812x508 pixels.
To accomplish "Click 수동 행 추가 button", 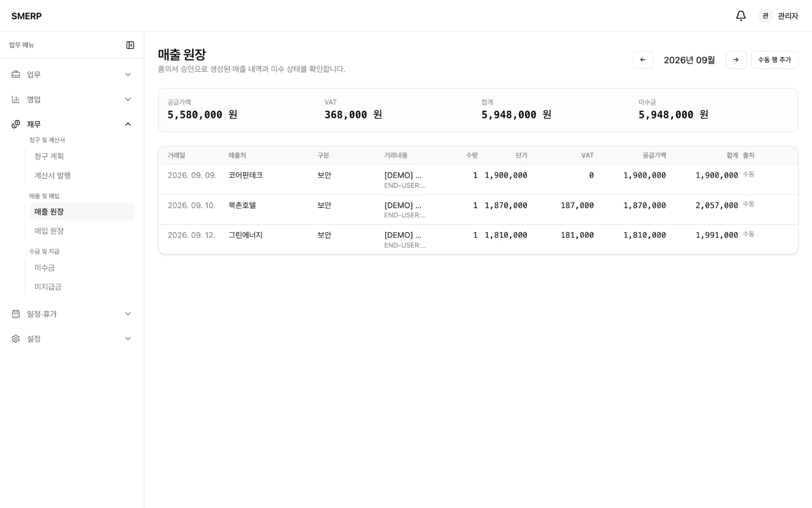I will tap(774, 60).
